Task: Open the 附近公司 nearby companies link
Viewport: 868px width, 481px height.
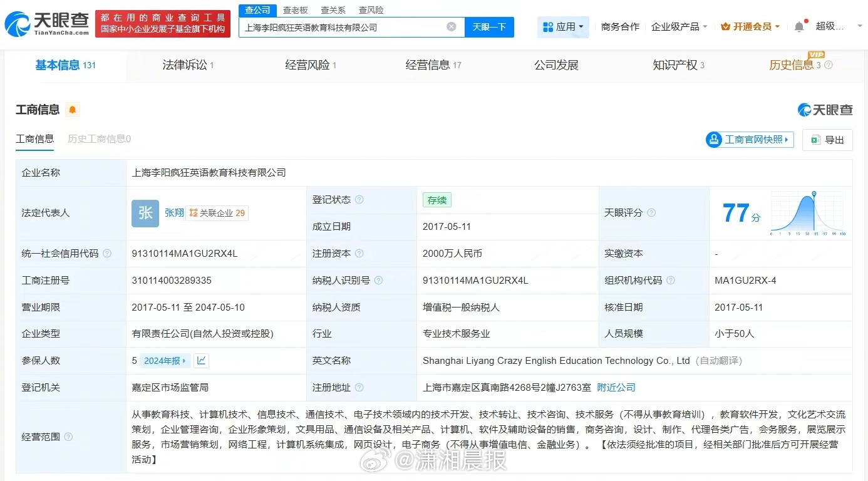Action: click(x=616, y=388)
